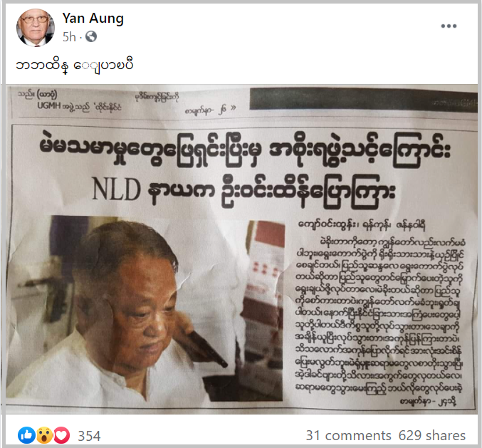The width and height of the screenshot is (482, 448).
Task: Click the Wow reaction emoji icon
Action: tap(44, 435)
